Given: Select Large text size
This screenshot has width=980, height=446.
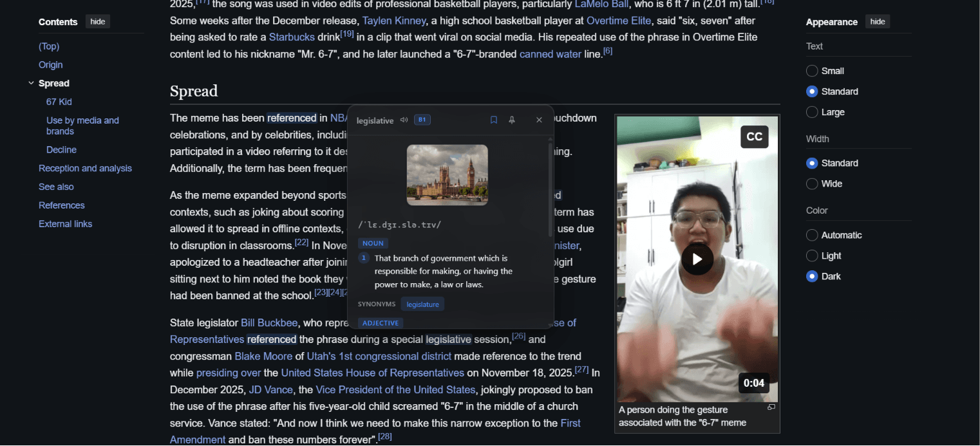Looking at the screenshot, I should coord(812,112).
